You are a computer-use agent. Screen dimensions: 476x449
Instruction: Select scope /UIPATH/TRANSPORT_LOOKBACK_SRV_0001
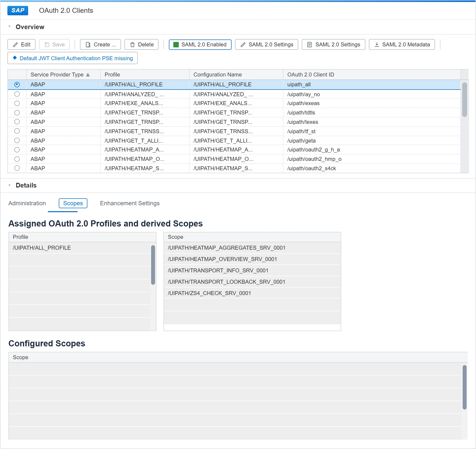click(252, 282)
